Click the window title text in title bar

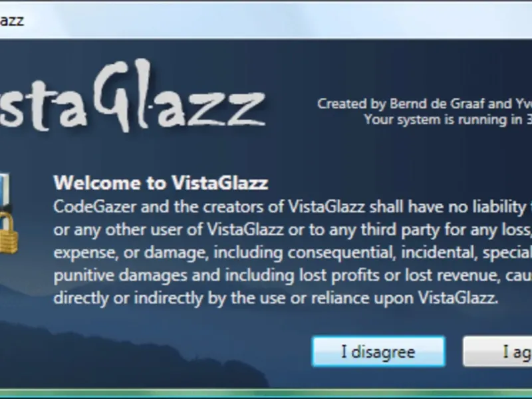(11, 21)
